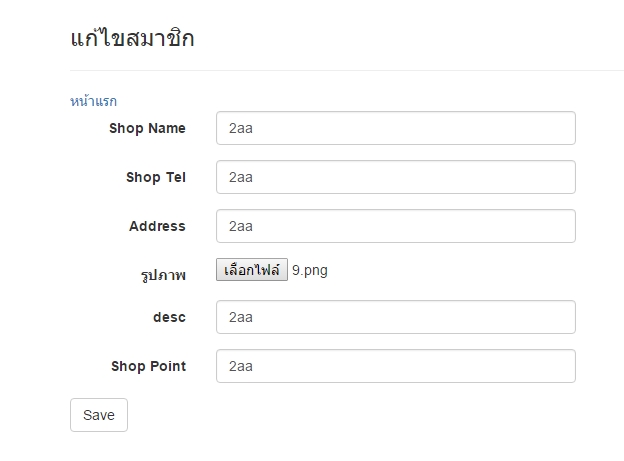
Task: Place cursor in the desc field
Action: coord(395,317)
